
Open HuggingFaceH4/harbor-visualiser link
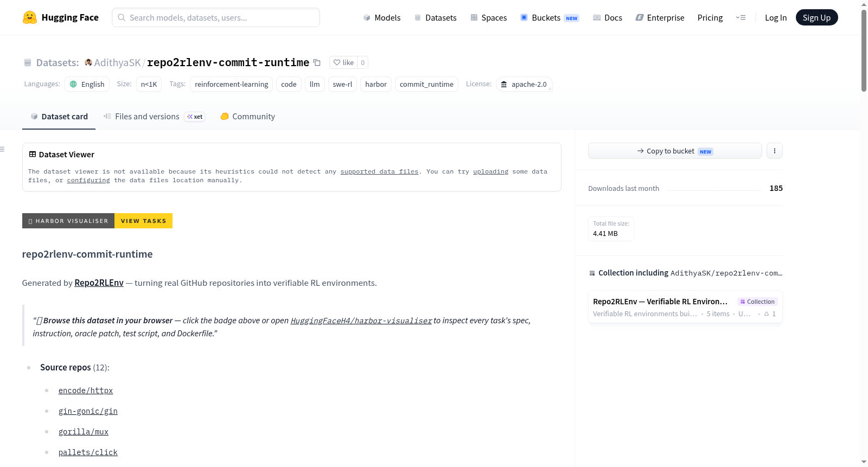tap(361, 321)
